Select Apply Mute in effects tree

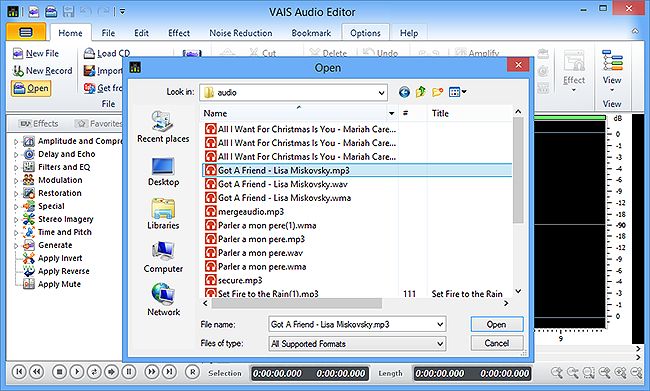click(59, 284)
